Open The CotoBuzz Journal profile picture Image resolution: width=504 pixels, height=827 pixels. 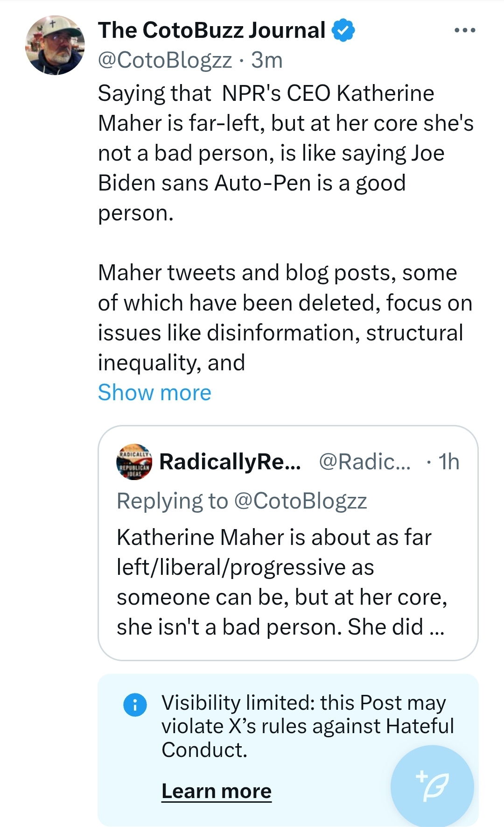click(x=55, y=45)
